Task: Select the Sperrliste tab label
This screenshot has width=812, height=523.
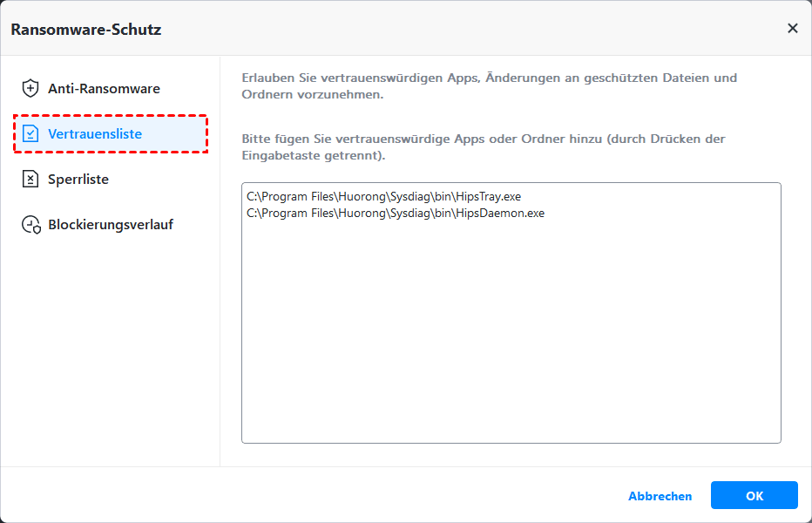Action: (78, 180)
